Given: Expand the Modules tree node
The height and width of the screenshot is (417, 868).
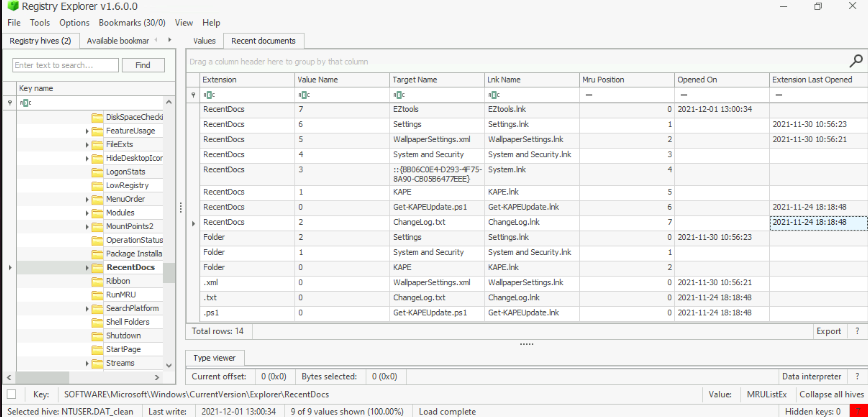Looking at the screenshot, I should (x=87, y=213).
